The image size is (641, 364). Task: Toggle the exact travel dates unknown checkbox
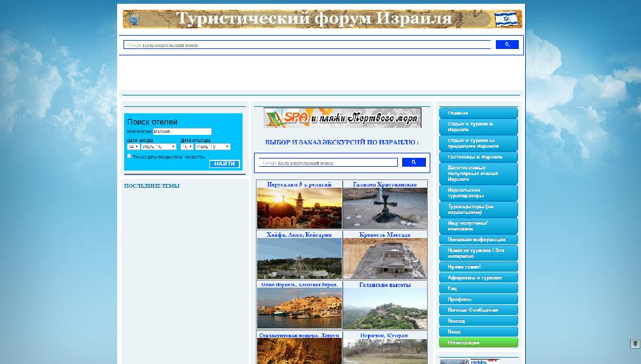(129, 156)
